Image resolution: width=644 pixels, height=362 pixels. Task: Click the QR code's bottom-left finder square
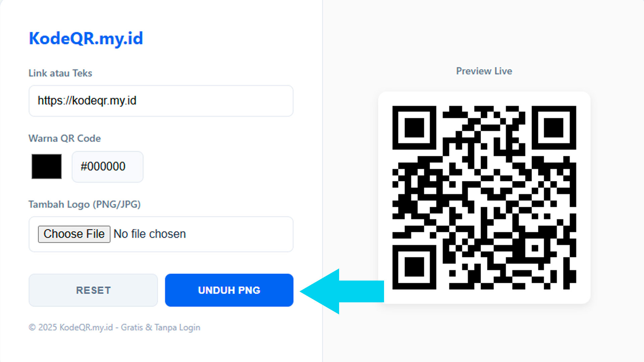click(414, 267)
